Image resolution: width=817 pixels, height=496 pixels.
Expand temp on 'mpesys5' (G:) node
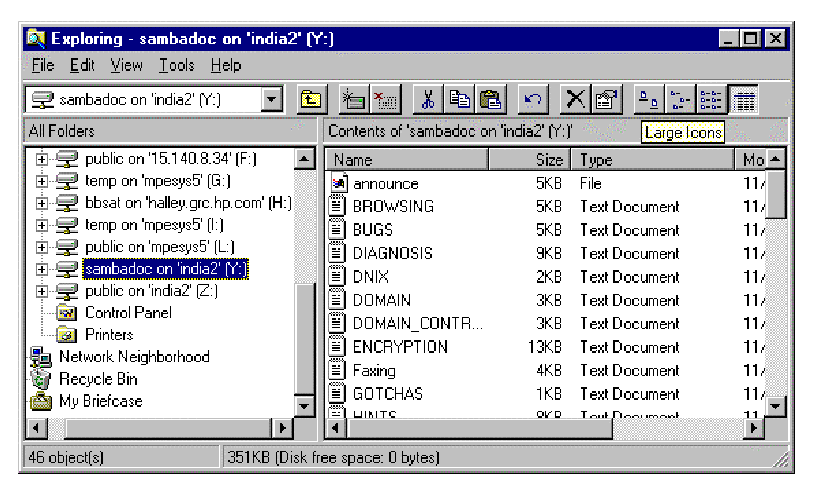tap(41, 181)
